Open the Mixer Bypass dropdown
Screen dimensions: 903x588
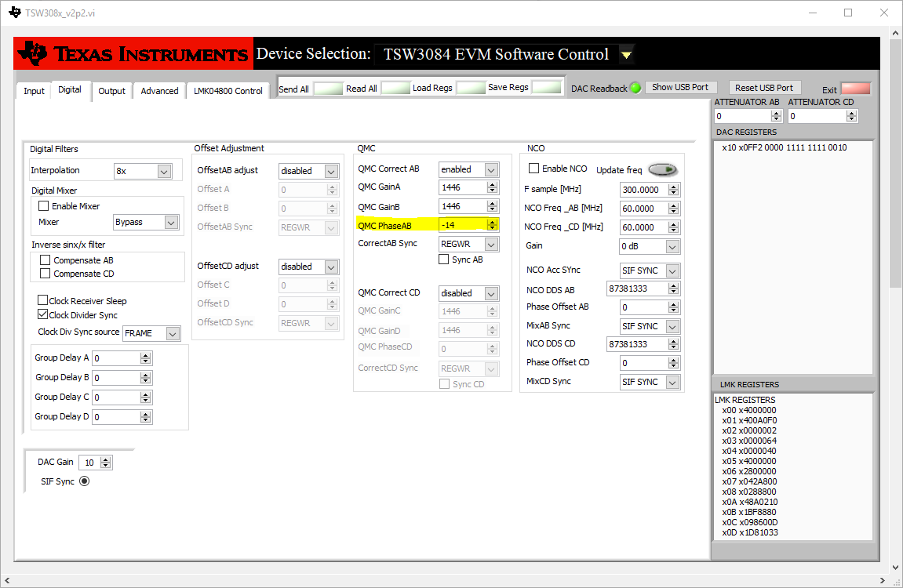(x=171, y=222)
